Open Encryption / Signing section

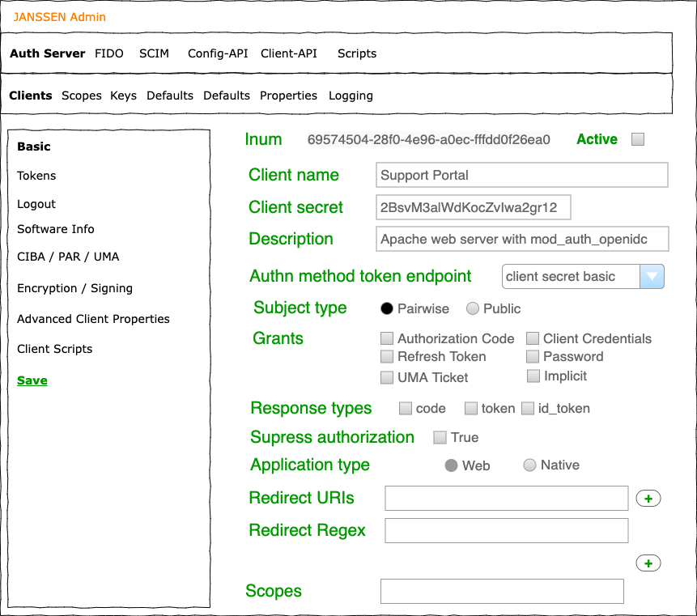(74, 289)
